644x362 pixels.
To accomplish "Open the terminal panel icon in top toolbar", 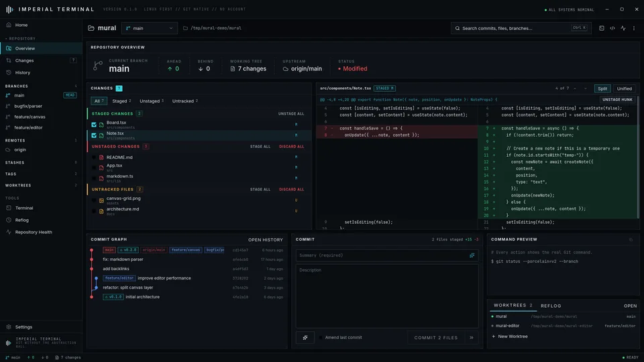I will coord(601,28).
